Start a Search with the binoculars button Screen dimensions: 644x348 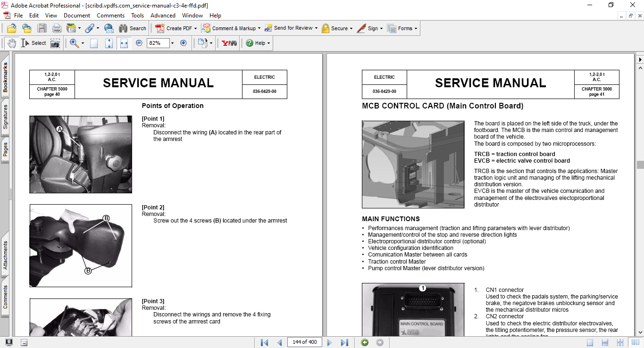pos(133,28)
